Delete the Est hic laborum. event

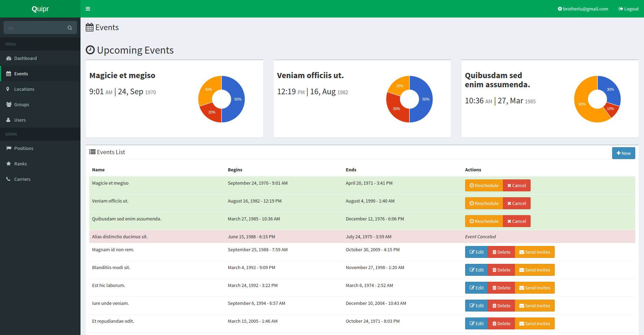(501, 288)
